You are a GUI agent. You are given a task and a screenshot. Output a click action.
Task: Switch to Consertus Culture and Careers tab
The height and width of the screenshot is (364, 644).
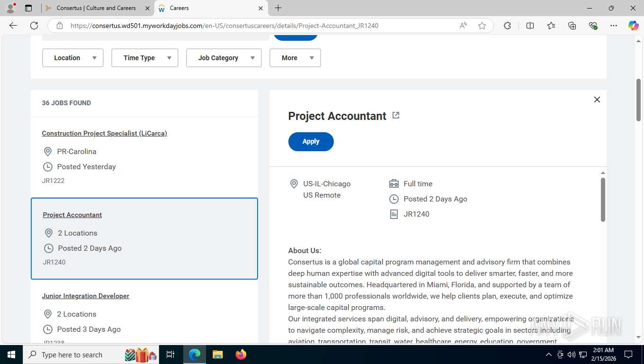click(x=96, y=8)
